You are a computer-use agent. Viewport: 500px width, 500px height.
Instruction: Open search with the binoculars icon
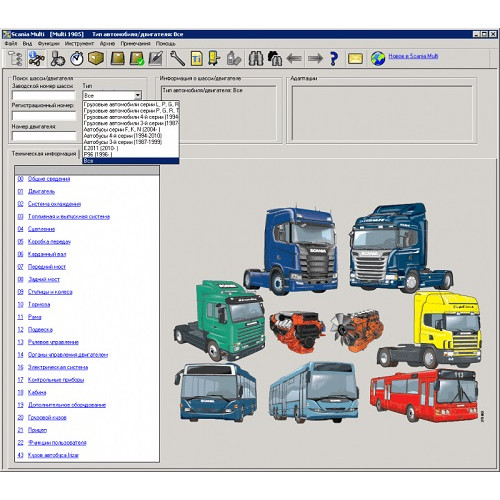pos(256,58)
